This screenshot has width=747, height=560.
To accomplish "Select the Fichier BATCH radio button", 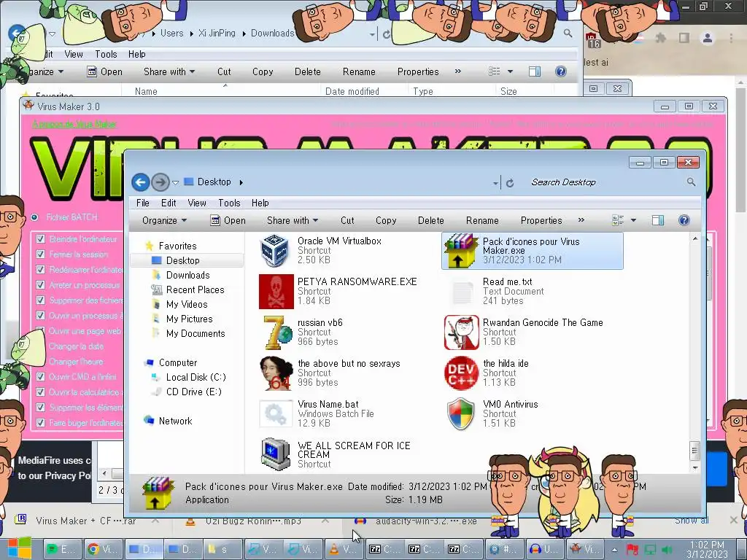I will click(34, 217).
